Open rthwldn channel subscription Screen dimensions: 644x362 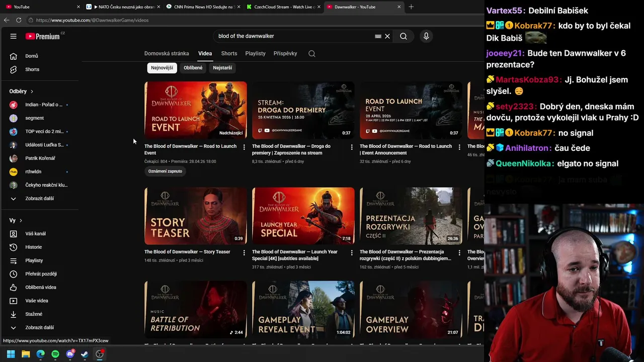point(33,172)
